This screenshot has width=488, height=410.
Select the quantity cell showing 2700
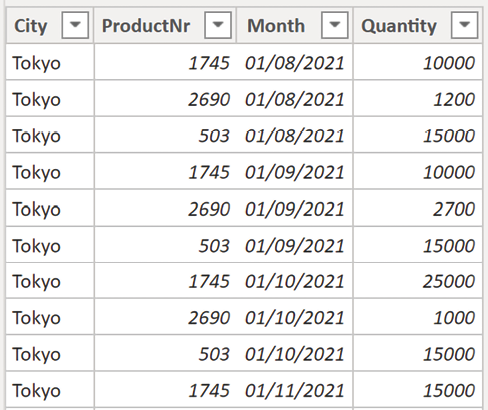click(x=418, y=208)
